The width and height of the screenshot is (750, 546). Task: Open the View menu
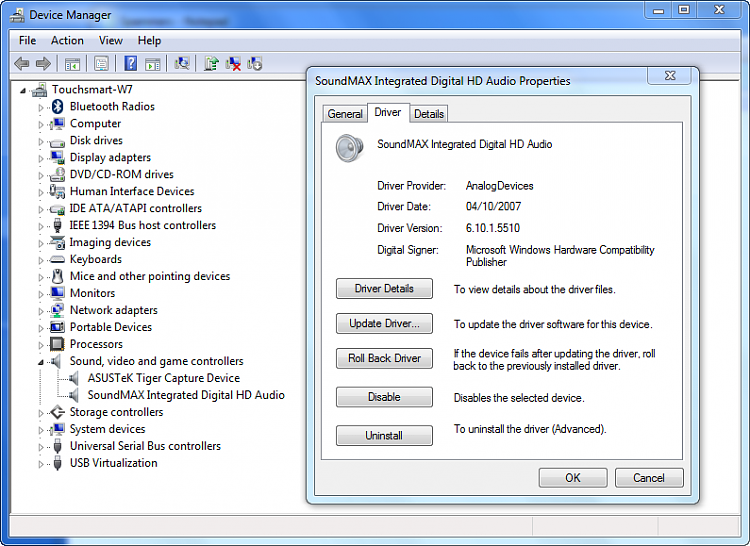click(110, 41)
